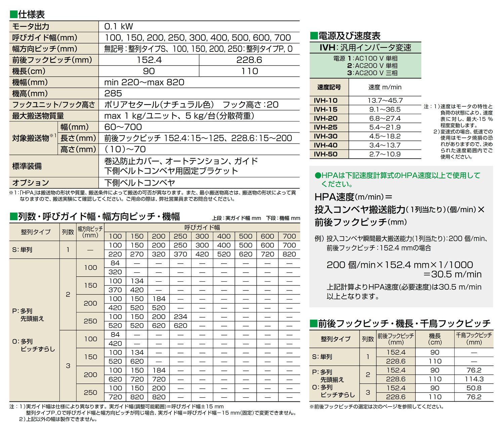Viewport: 504px width, 435px height.
Task: Click the 呼びガイド幅 column group header
Action: pyautogui.click(x=202, y=228)
